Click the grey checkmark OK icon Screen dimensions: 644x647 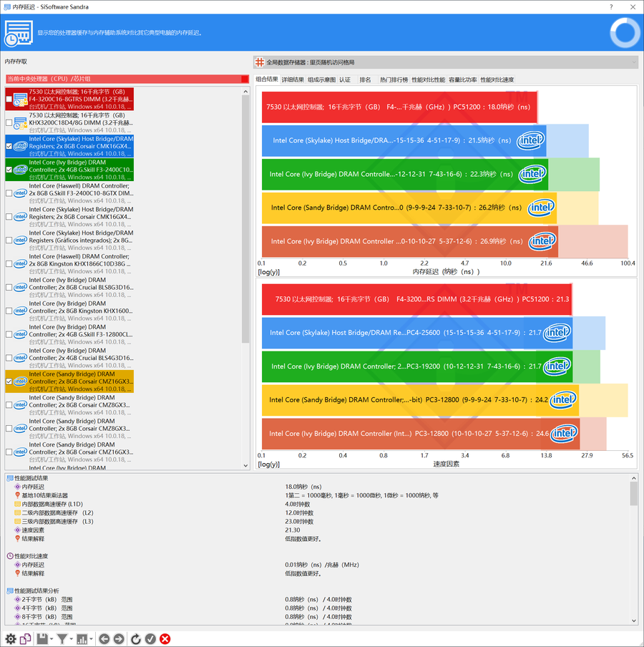point(150,638)
